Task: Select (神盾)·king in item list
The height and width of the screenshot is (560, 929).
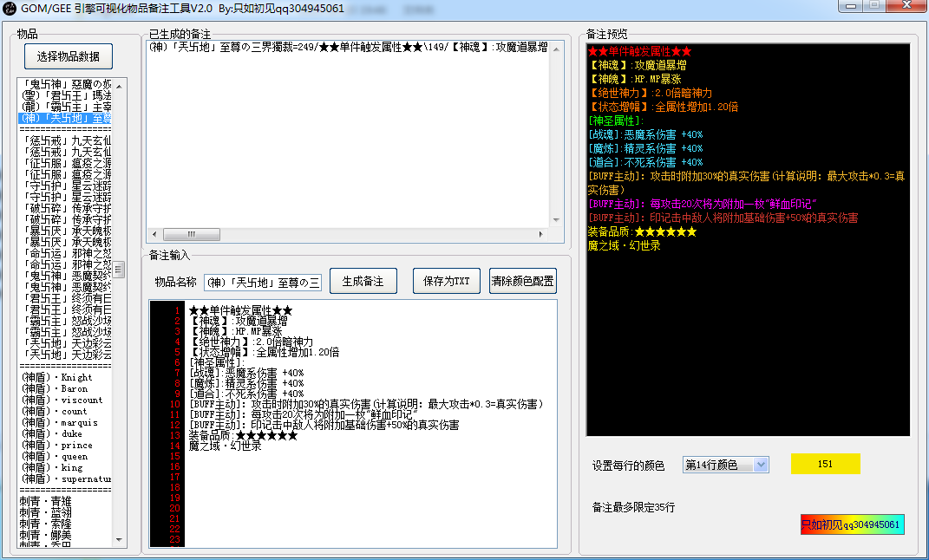Action: 52,467
